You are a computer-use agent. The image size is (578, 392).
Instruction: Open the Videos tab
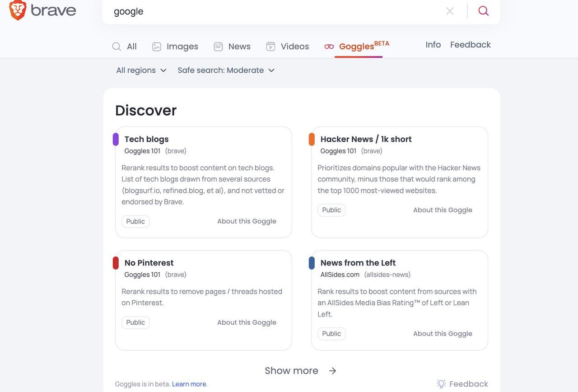pos(288,47)
